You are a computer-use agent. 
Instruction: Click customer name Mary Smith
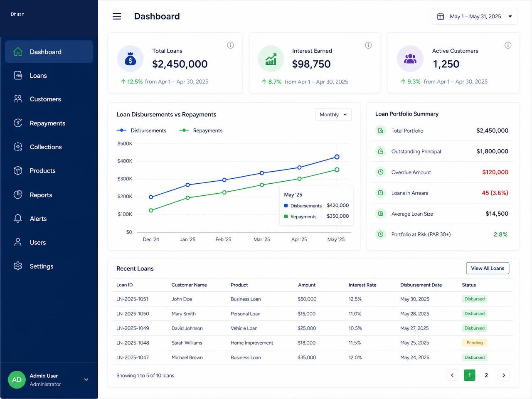point(184,314)
